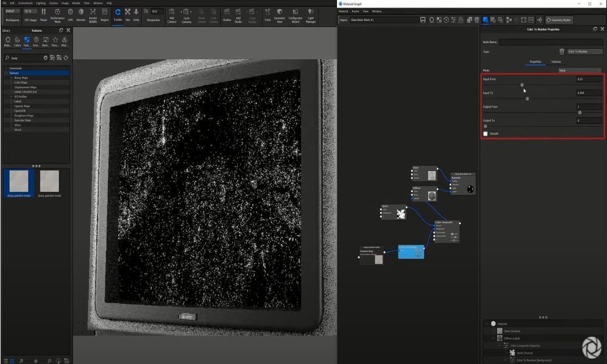The width and height of the screenshot is (607, 364).
Task: Open the Color To Number type dropdown
Action: (x=584, y=52)
